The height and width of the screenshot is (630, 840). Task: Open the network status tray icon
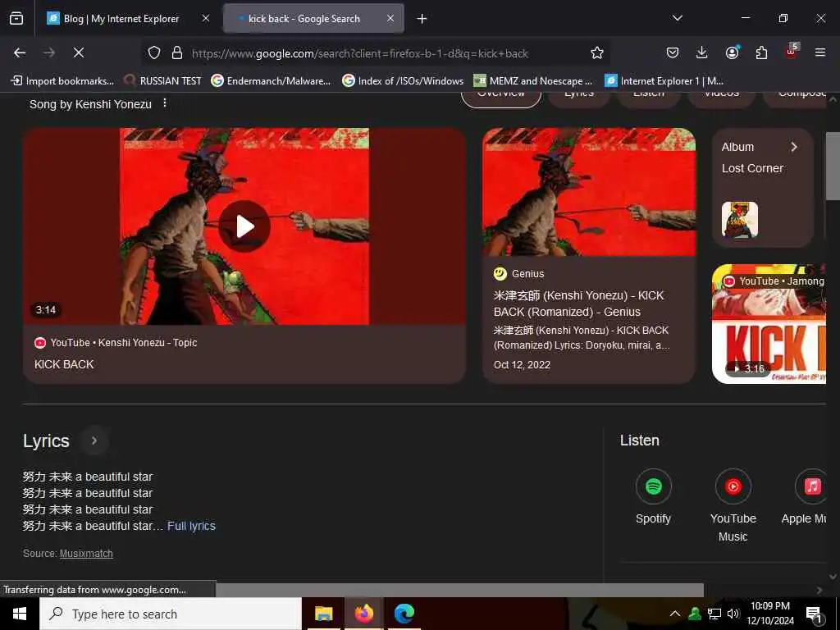(714, 614)
